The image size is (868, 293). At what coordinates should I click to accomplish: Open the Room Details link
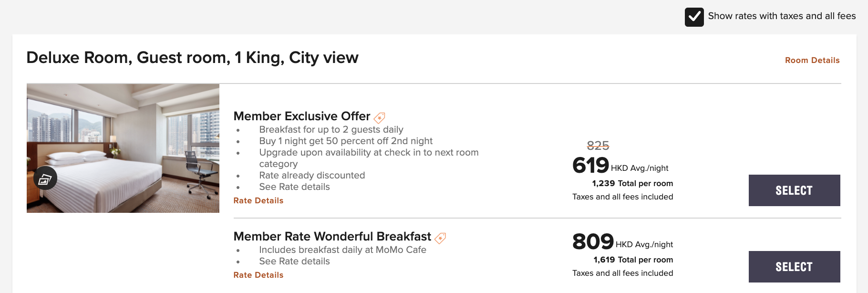click(x=812, y=60)
